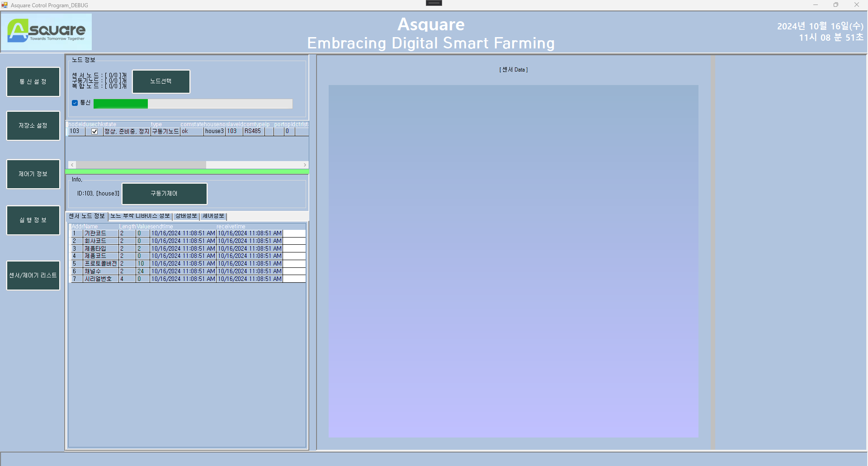Select the 채널수 row name
Viewport: 868px width, 466px height.
point(101,271)
